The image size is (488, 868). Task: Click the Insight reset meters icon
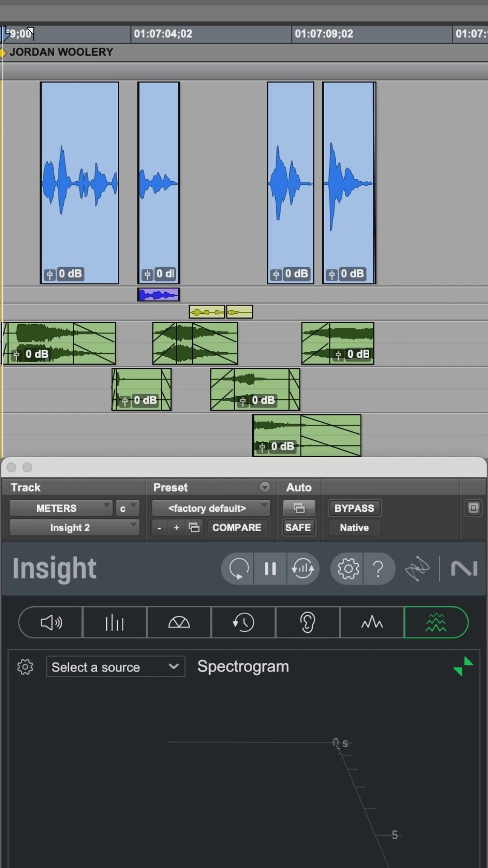pyautogui.click(x=238, y=569)
